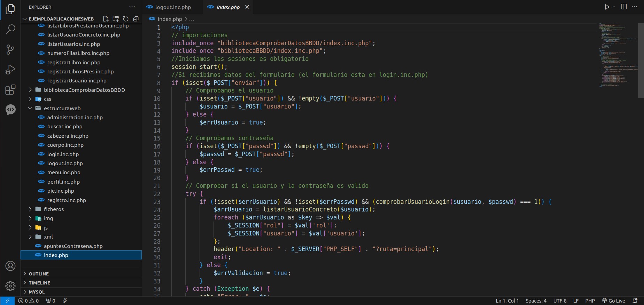Refresh the explorer tree
The height and width of the screenshot is (305, 644).
tap(126, 19)
